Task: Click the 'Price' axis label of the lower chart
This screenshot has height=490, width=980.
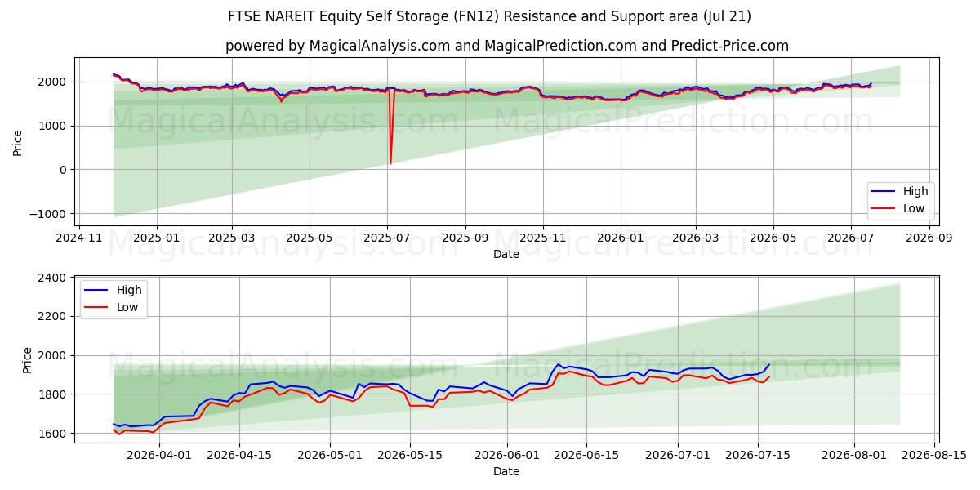Action: coord(28,360)
